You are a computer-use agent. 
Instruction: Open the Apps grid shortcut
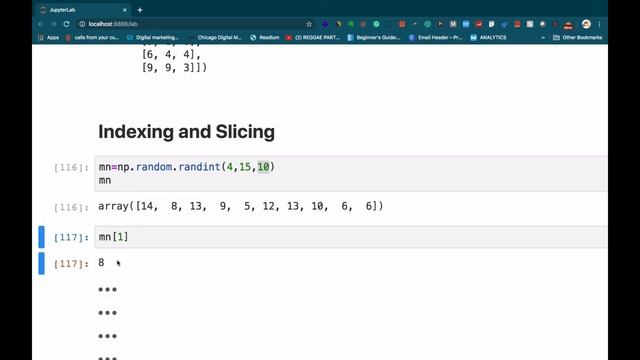click(x=49, y=38)
